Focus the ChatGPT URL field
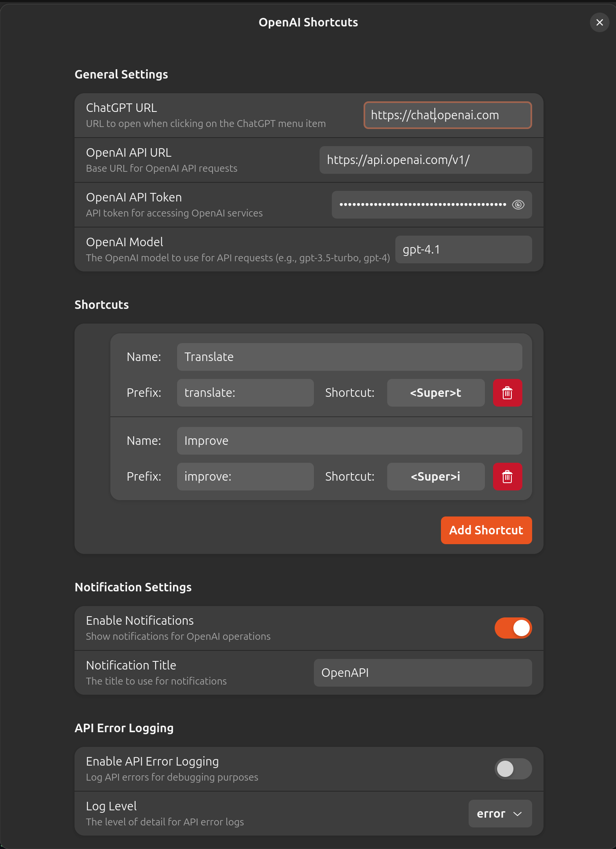 point(447,115)
